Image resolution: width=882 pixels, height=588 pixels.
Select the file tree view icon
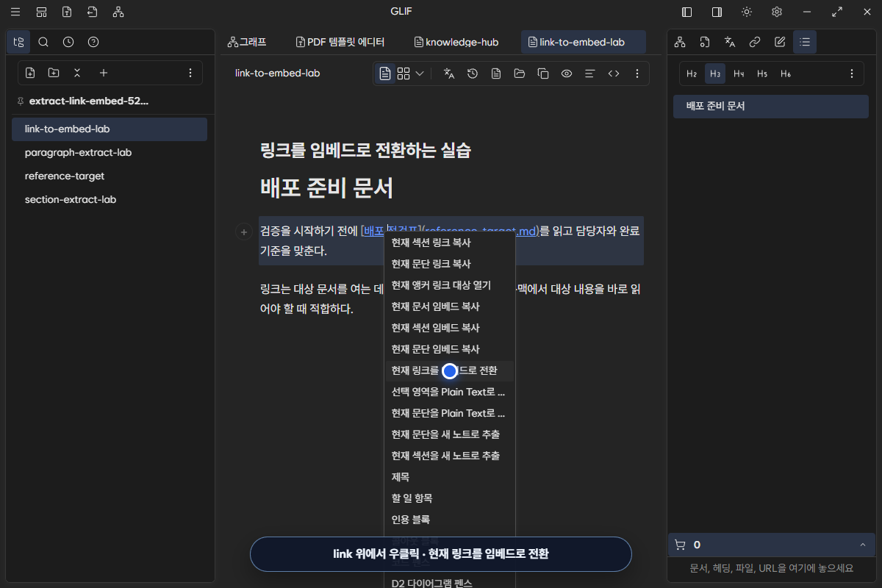[x=18, y=42]
